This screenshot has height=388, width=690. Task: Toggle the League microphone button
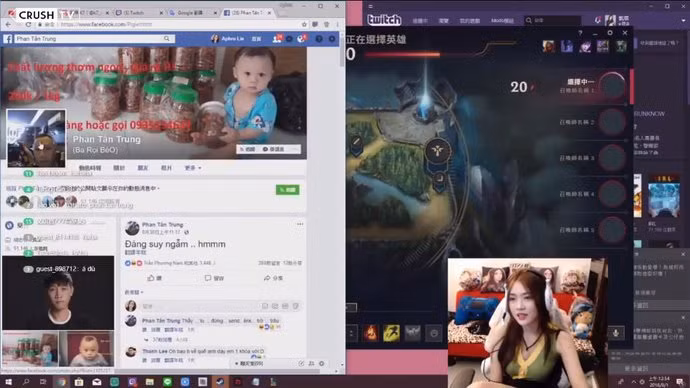click(x=616, y=333)
